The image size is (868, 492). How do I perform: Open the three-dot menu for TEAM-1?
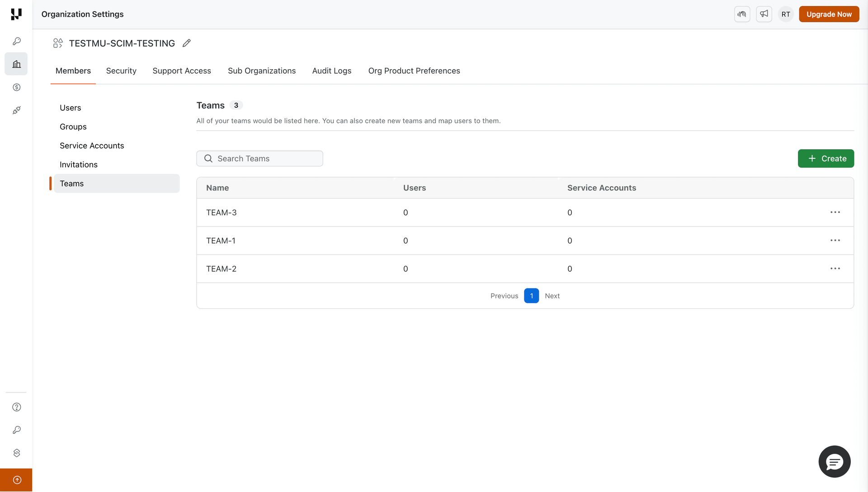click(x=835, y=240)
